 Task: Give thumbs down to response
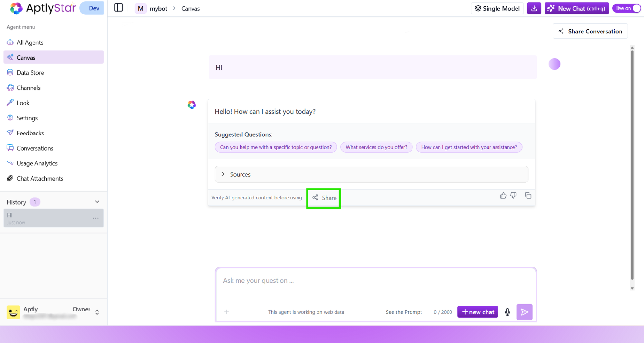point(513,195)
